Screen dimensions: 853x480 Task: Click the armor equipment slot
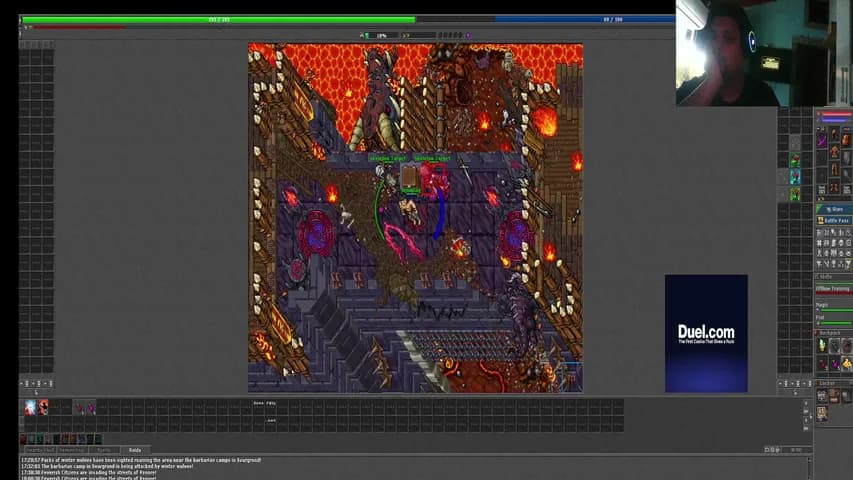coord(835,153)
